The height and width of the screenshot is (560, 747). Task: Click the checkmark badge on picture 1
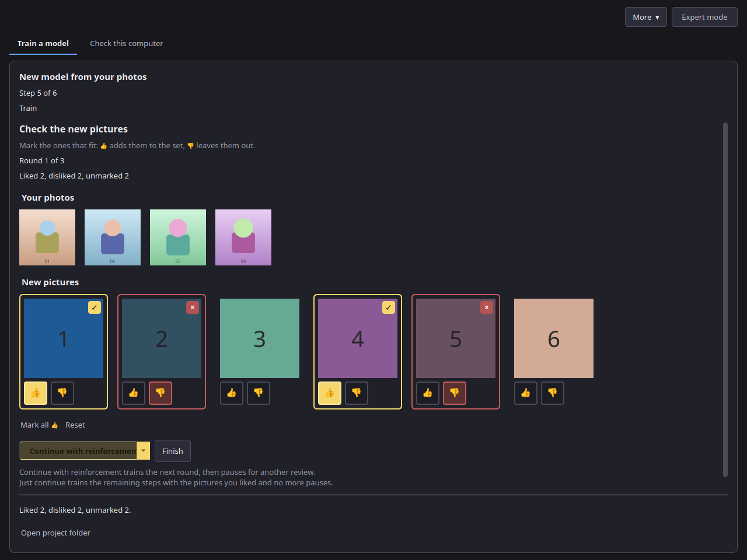95,307
